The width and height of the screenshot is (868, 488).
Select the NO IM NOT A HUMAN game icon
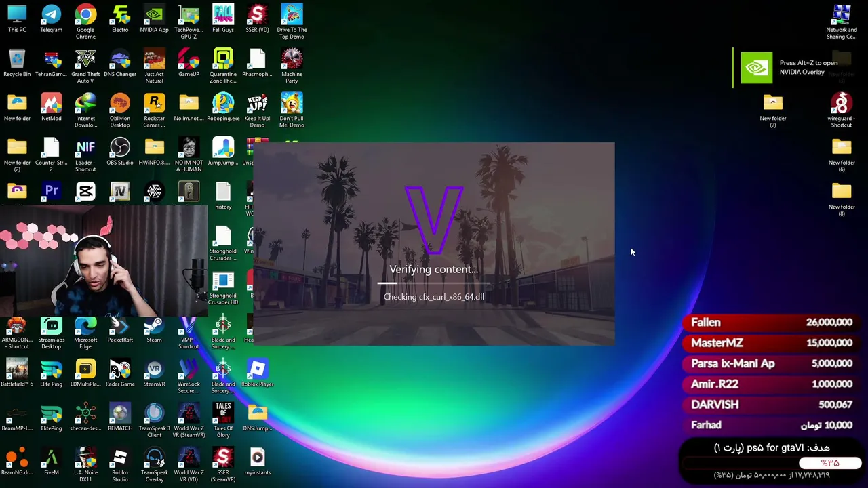[x=189, y=154]
